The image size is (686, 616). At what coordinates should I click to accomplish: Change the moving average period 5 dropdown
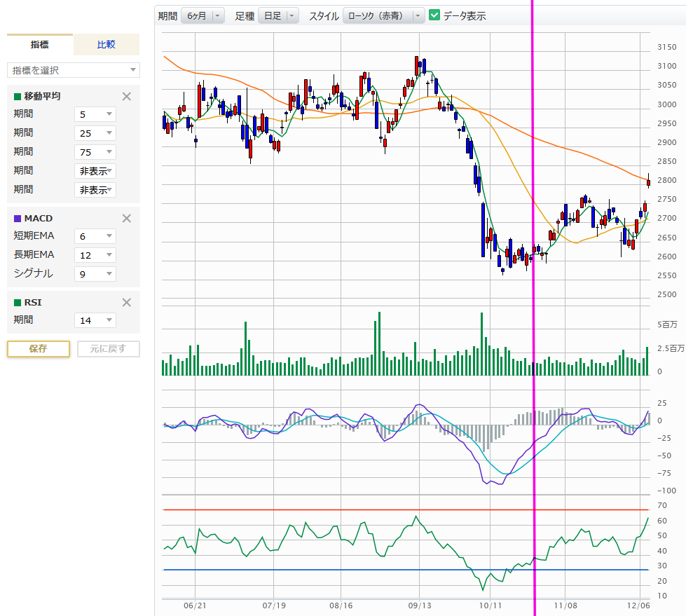click(95, 114)
